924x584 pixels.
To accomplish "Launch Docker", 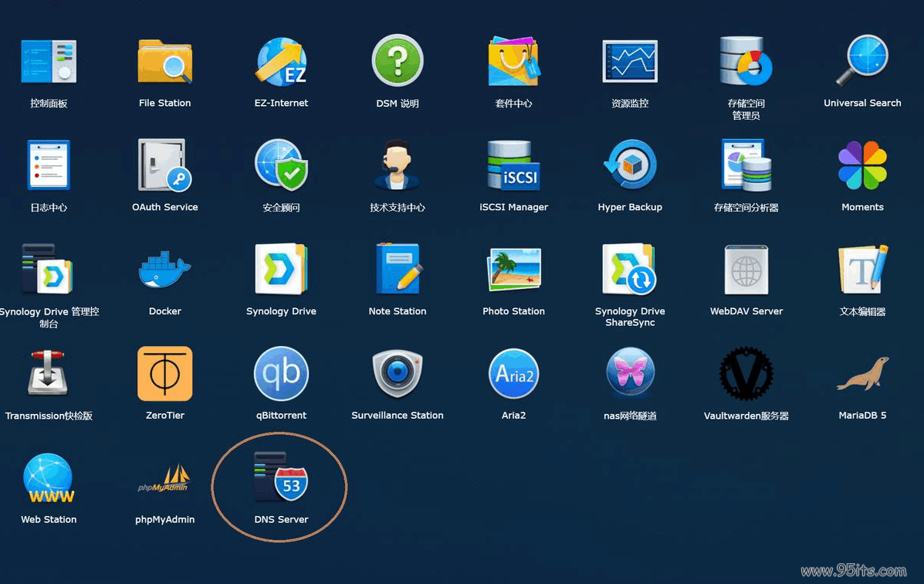I will [x=165, y=269].
